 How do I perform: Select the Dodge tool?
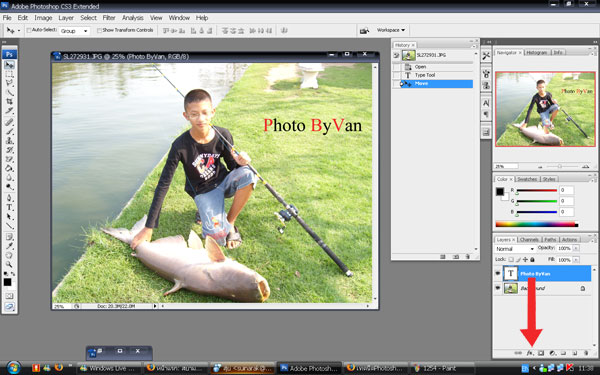point(9,187)
